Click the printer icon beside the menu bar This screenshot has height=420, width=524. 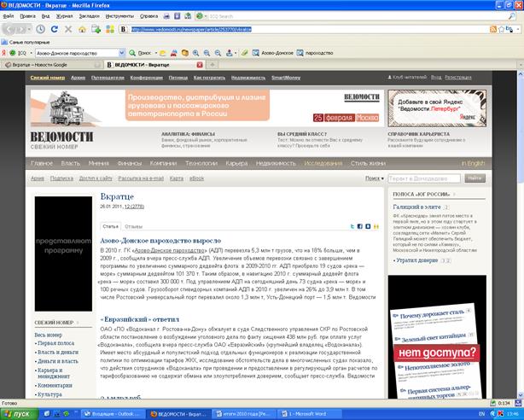tap(166, 16)
